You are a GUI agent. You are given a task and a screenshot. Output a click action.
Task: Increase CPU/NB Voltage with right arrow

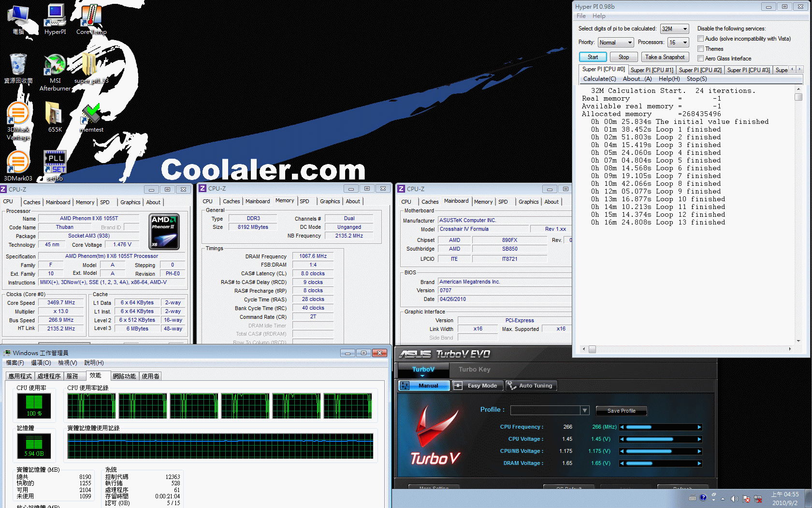pos(699,451)
